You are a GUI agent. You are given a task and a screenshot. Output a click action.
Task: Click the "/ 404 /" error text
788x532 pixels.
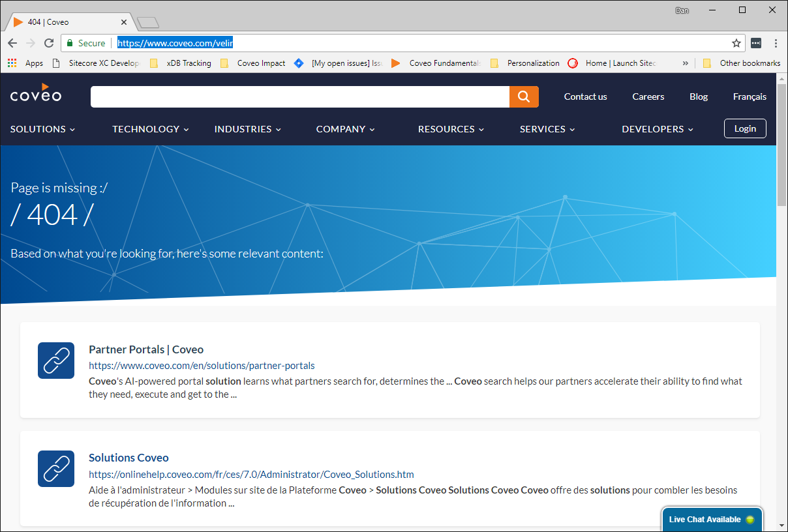point(52,214)
